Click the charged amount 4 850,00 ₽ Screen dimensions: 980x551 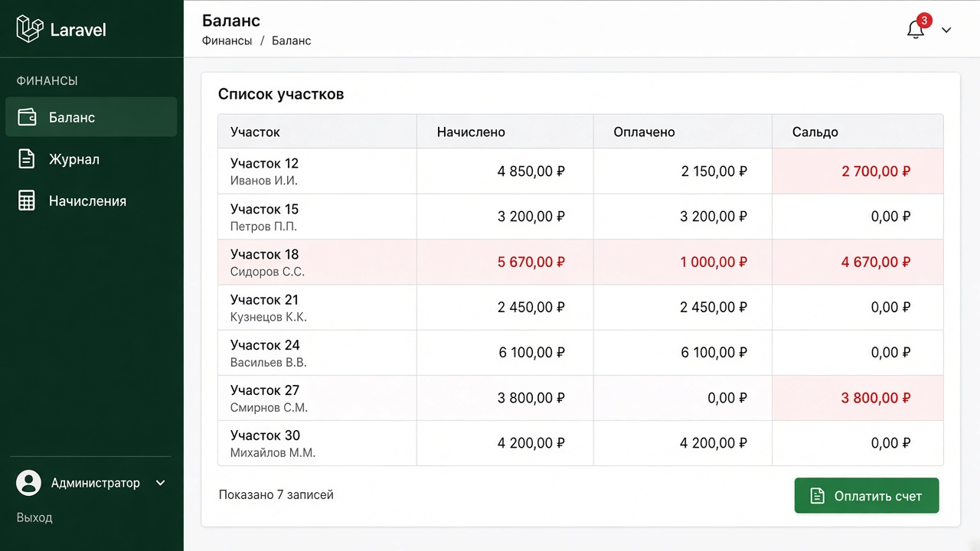[531, 171]
